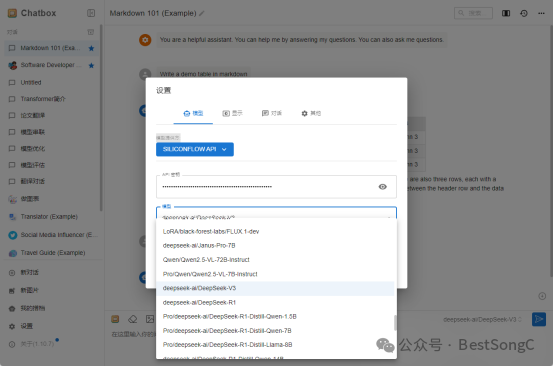Unstar the Markdown 101 conversation
The width and height of the screenshot is (553, 367).
pyautogui.click(x=91, y=48)
